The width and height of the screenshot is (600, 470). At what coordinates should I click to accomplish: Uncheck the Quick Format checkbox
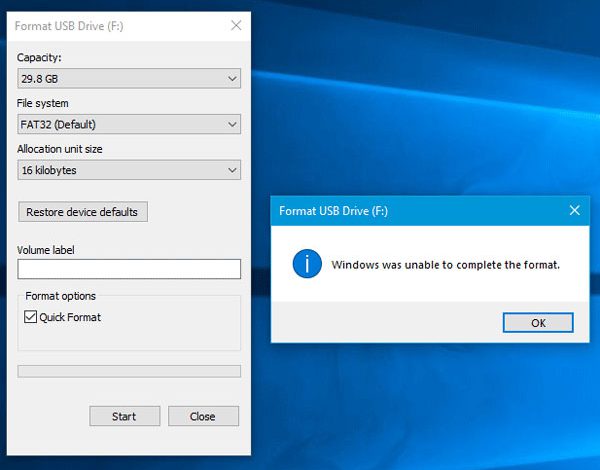[x=30, y=317]
